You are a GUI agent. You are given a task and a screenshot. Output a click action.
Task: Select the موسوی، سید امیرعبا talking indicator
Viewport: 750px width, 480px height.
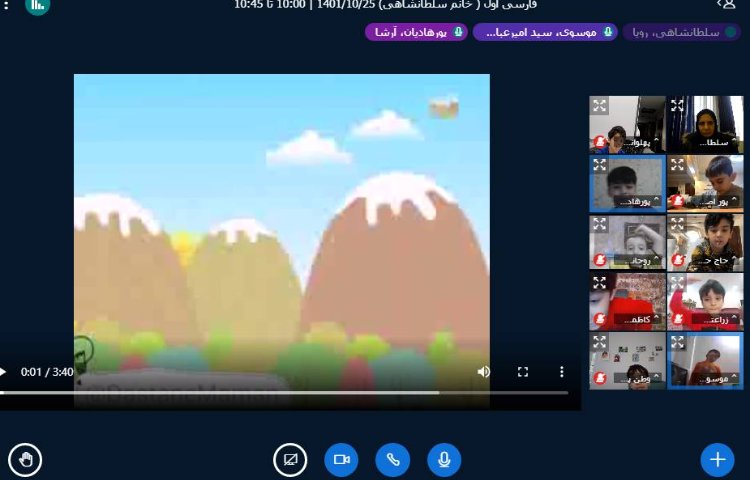click(x=545, y=32)
